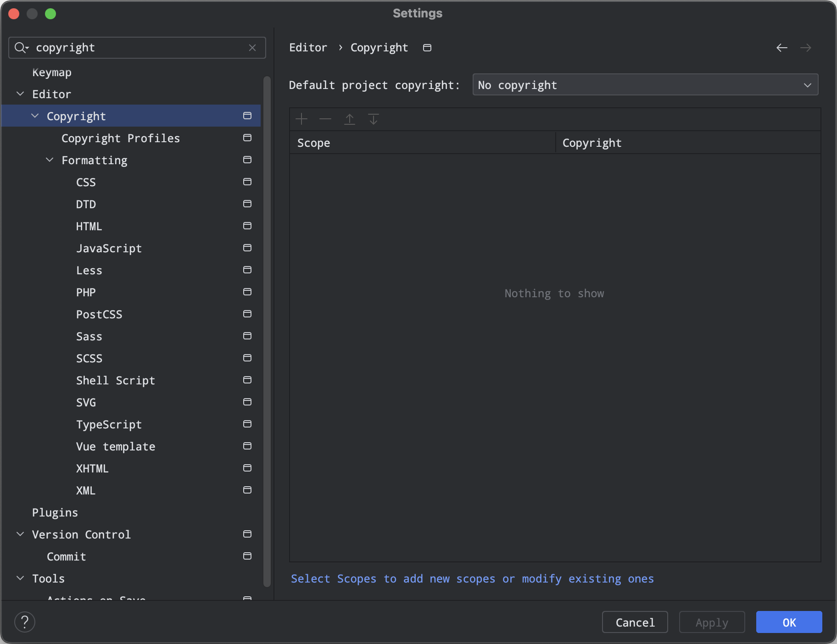Select Copyright Profiles in the tree

tap(121, 138)
